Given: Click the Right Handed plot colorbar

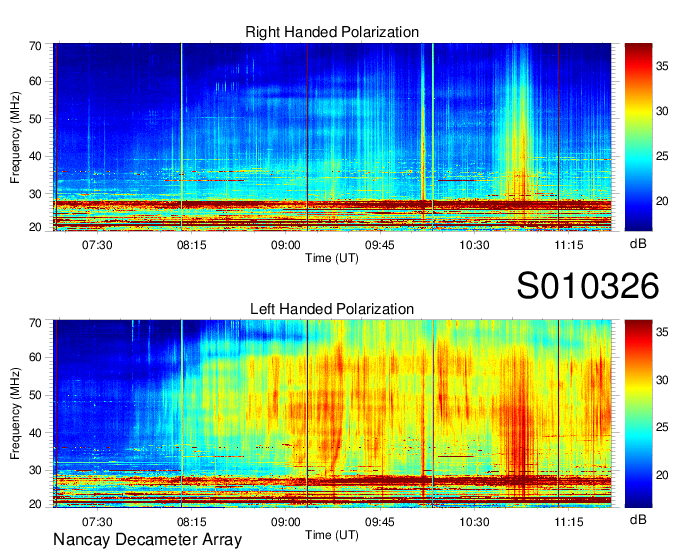Looking at the screenshot, I should 638,137.
